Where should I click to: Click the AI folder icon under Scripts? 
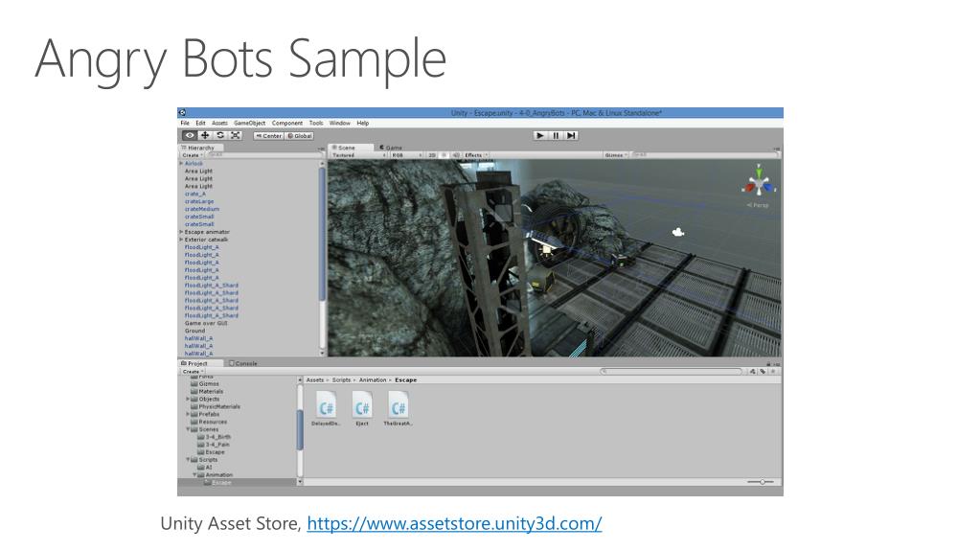click(x=201, y=468)
